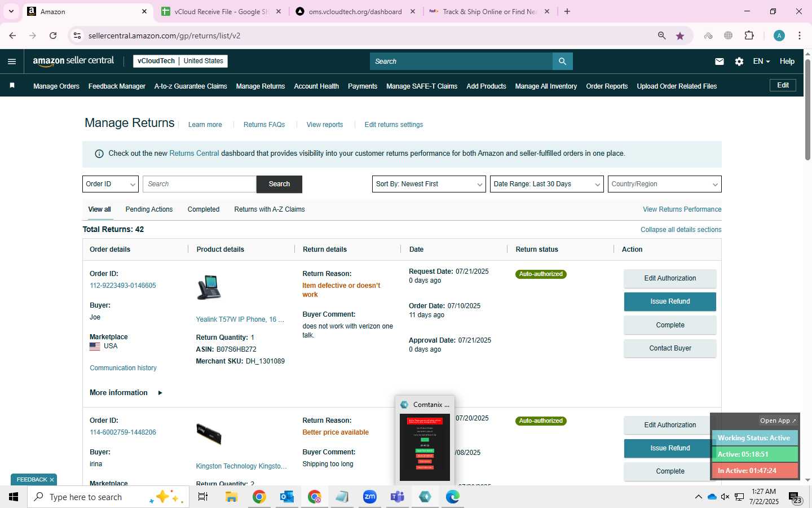Open Manage All Inventory in nav bar
812x508 pixels.
pyautogui.click(x=546, y=86)
